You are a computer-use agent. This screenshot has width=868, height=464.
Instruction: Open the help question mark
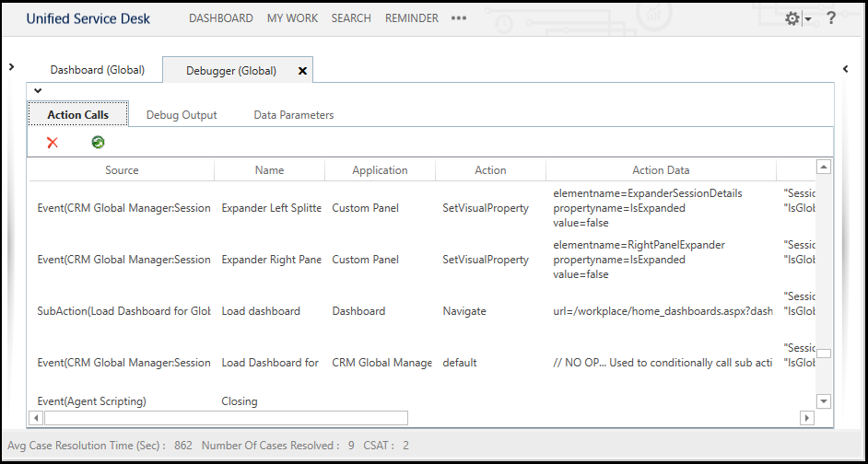[x=831, y=18]
